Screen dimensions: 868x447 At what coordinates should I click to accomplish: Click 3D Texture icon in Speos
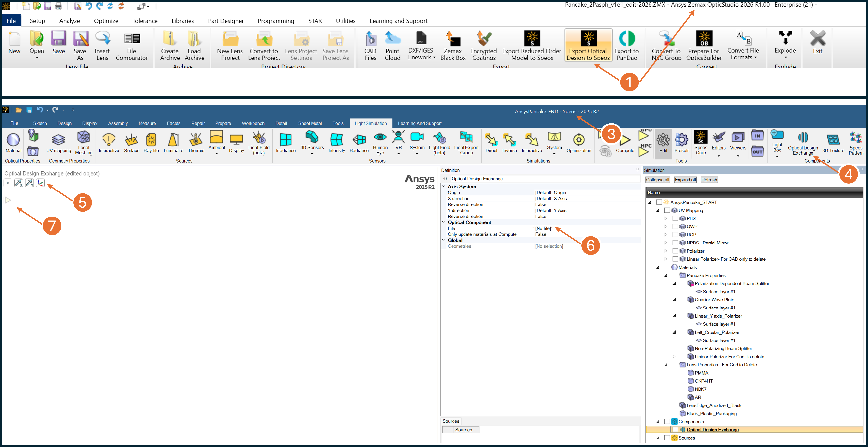pyautogui.click(x=833, y=143)
